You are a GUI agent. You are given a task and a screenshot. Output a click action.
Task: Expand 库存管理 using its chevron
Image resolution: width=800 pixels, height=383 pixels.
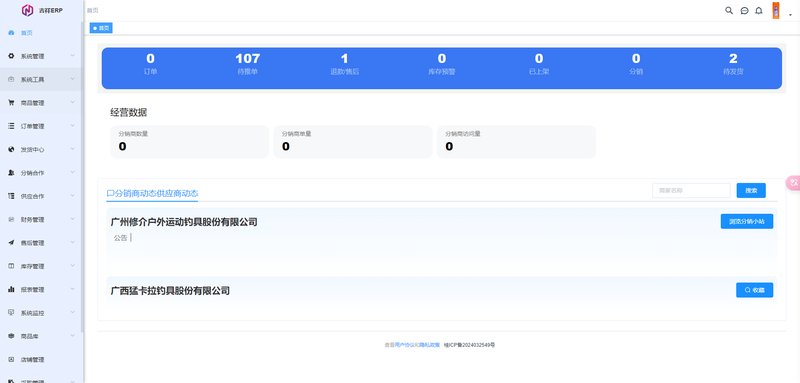[x=72, y=266]
